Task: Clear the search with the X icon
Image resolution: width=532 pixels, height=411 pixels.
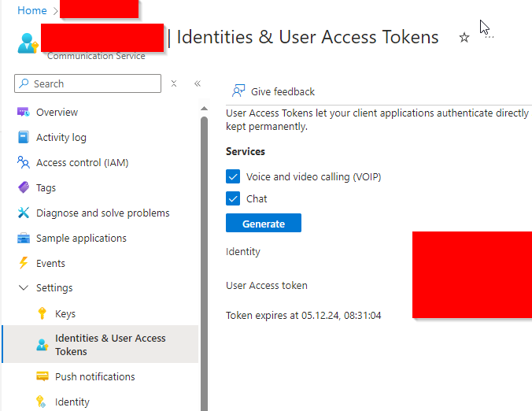Action: [x=174, y=83]
